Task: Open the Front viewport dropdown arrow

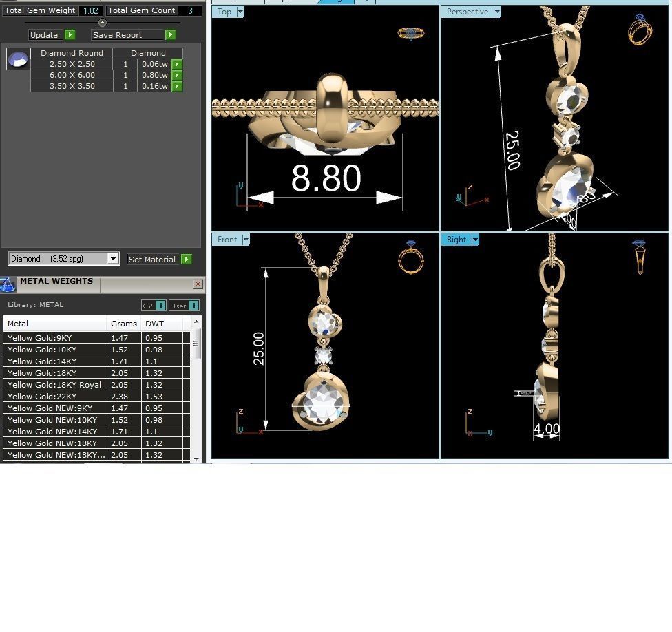Action: pos(246,240)
